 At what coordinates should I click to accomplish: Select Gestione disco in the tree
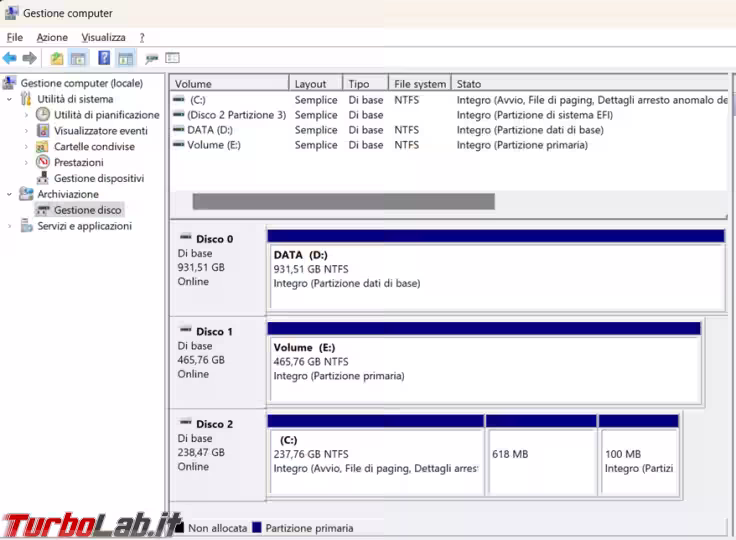[87, 210]
